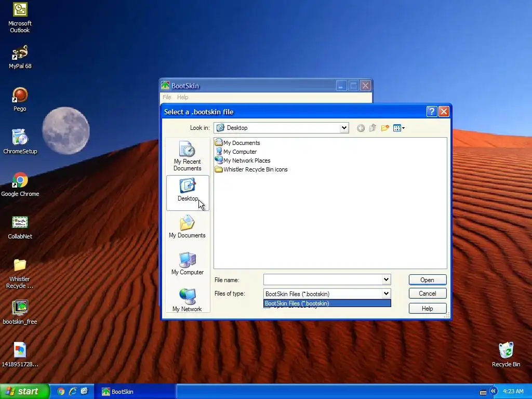Close the Select a .bootskin file dialog

coord(444,111)
